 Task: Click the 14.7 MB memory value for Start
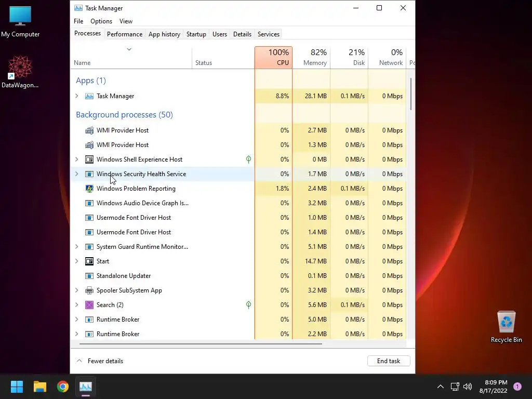coord(315,261)
